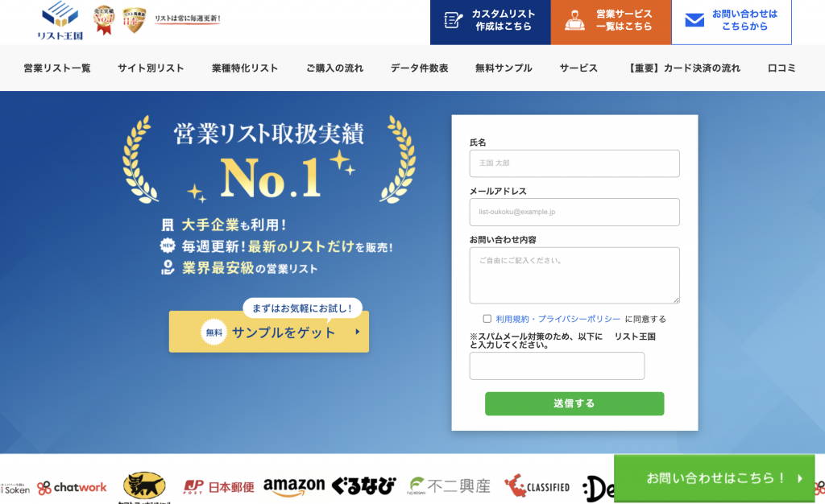Screen dimensions: 825x504
Task: Click arrow on サンプルをゲット button
Action: (x=358, y=332)
